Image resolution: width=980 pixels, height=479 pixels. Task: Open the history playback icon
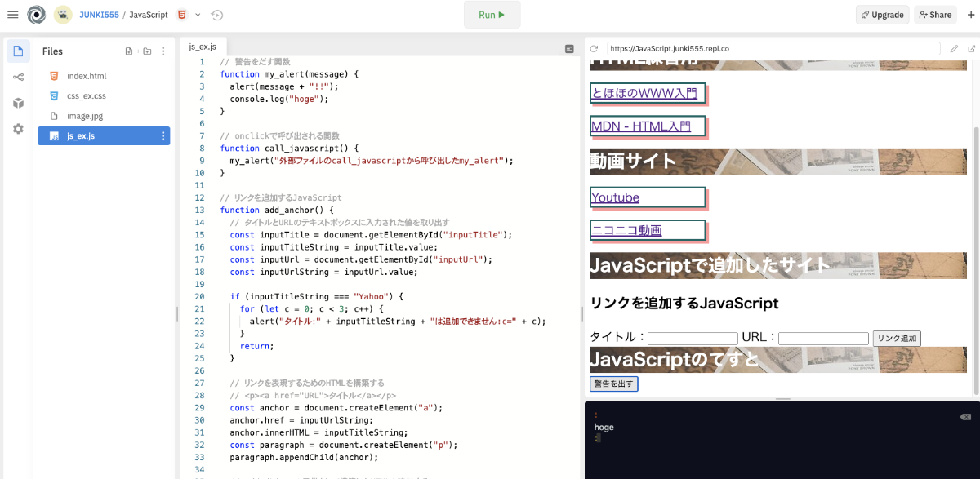217,15
